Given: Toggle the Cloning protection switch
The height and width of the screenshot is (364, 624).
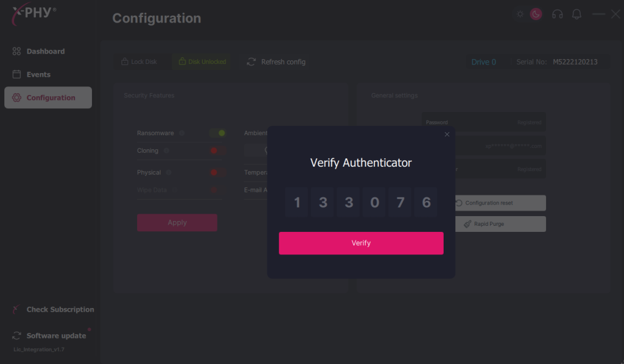Looking at the screenshot, I should point(218,151).
